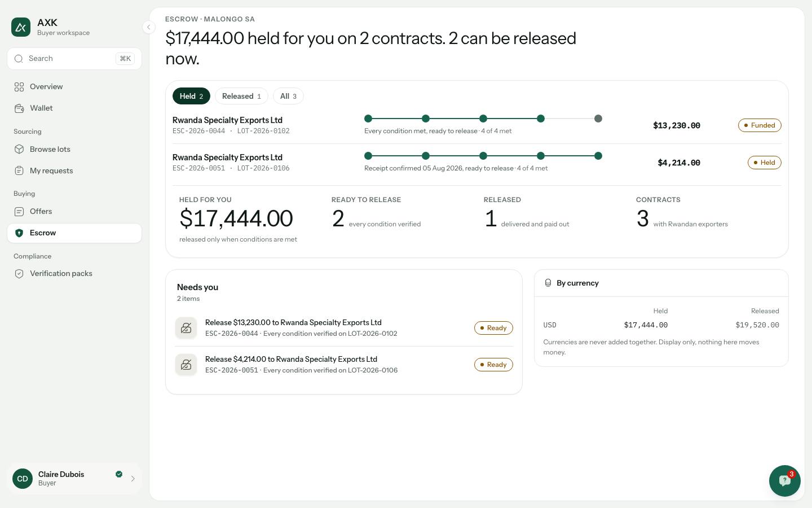Click the Ready badge for ESC-2026-0051

493,365
